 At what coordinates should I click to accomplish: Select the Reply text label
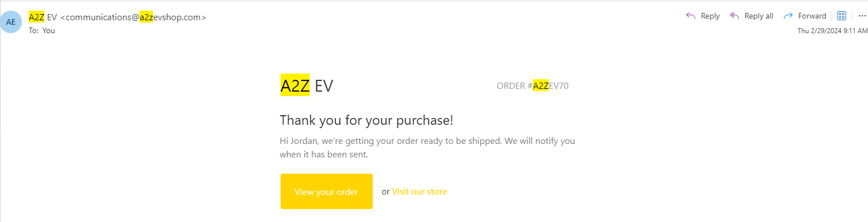pyautogui.click(x=710, y=16)
